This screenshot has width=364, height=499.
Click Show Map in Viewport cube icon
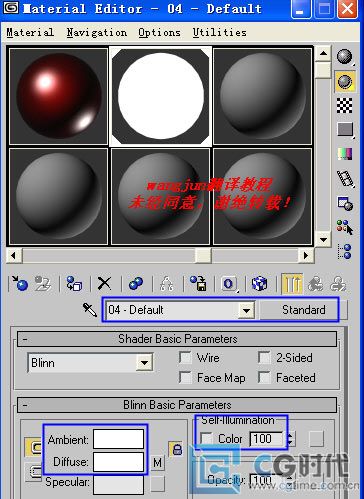[x=259, y=284]
